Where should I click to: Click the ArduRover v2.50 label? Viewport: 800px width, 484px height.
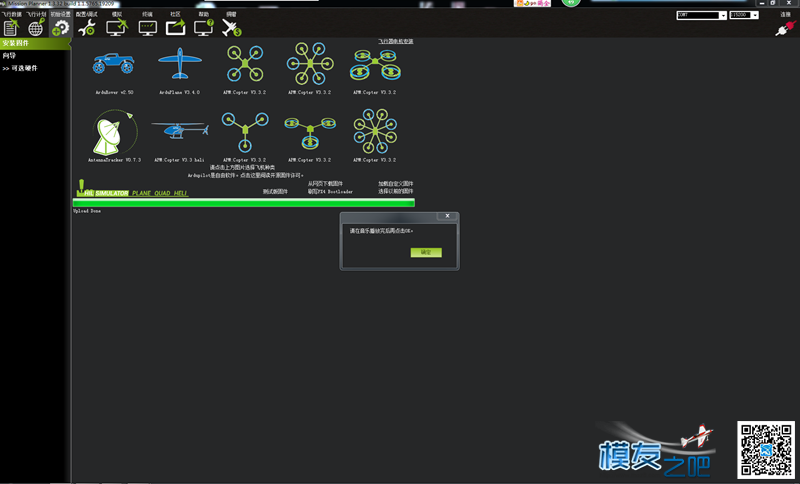point(114,92)
